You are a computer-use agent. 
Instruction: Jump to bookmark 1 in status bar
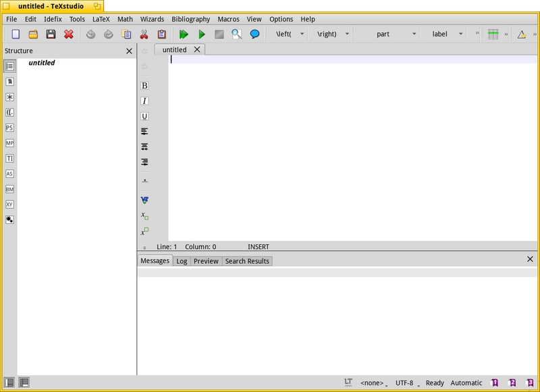495,383
